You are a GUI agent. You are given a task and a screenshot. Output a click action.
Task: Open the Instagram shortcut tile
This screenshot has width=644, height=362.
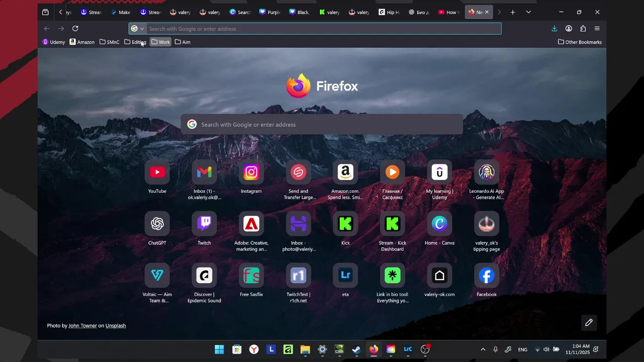[251, 172]
